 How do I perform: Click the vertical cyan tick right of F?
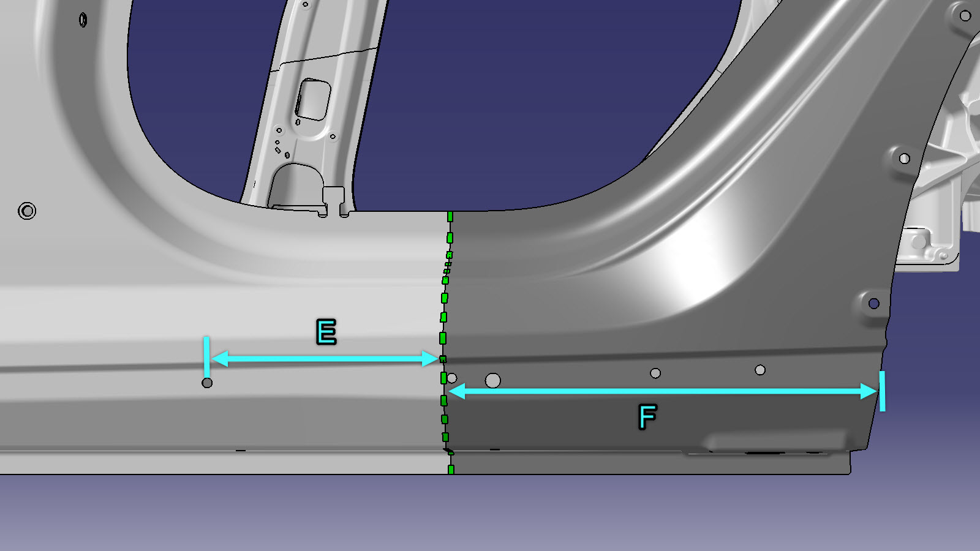point(882,391)
